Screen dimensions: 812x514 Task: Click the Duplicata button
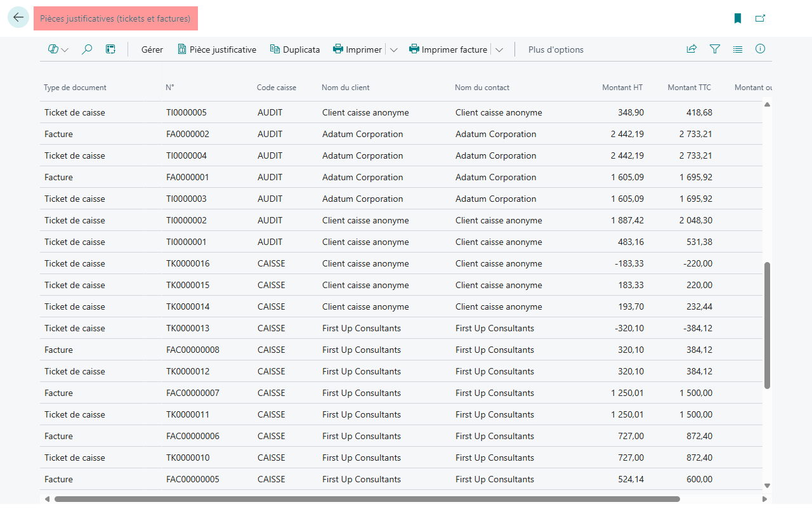click(x=295, y=49)
